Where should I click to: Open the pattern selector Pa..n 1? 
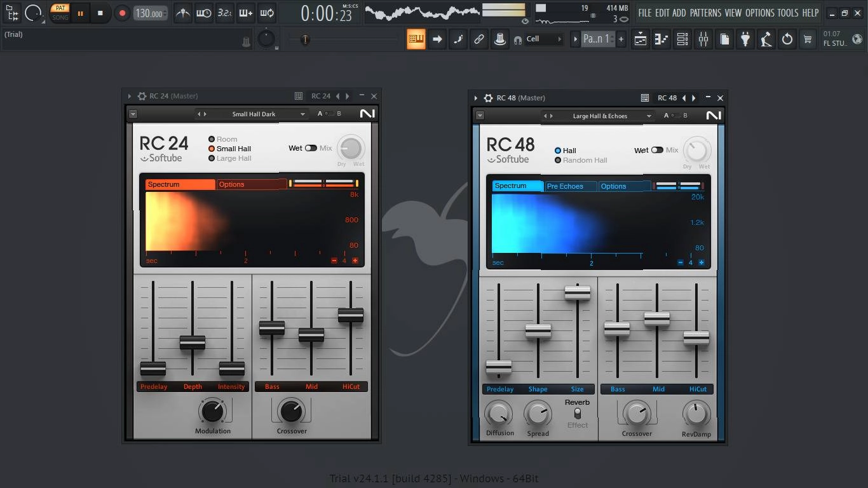[597, 39]
